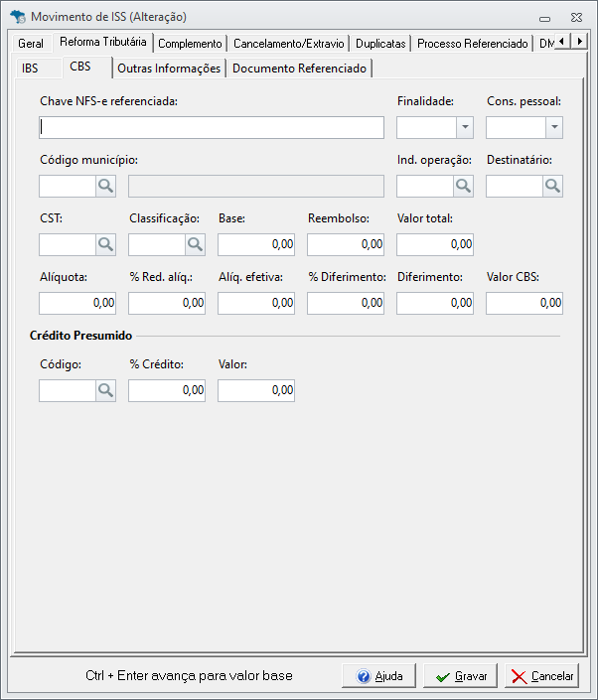Open the Outras Informações tab
Image resolution: width=598 pixels, height=700 pixels.
169,69
